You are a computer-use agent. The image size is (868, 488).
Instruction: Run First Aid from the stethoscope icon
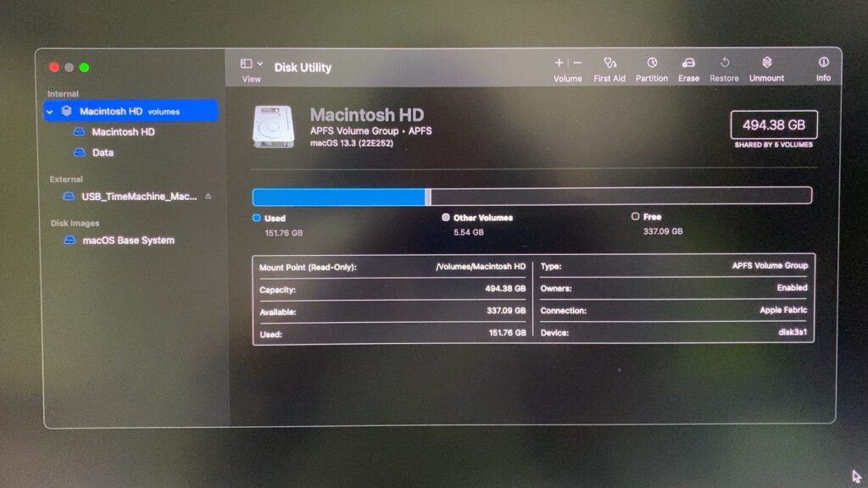click(609, 63)
